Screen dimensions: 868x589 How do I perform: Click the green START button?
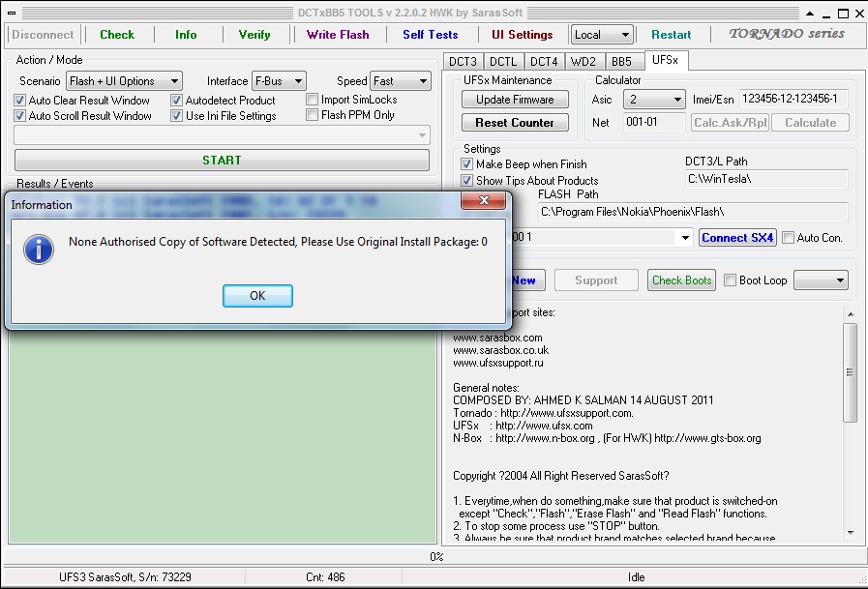pos(222,161)
